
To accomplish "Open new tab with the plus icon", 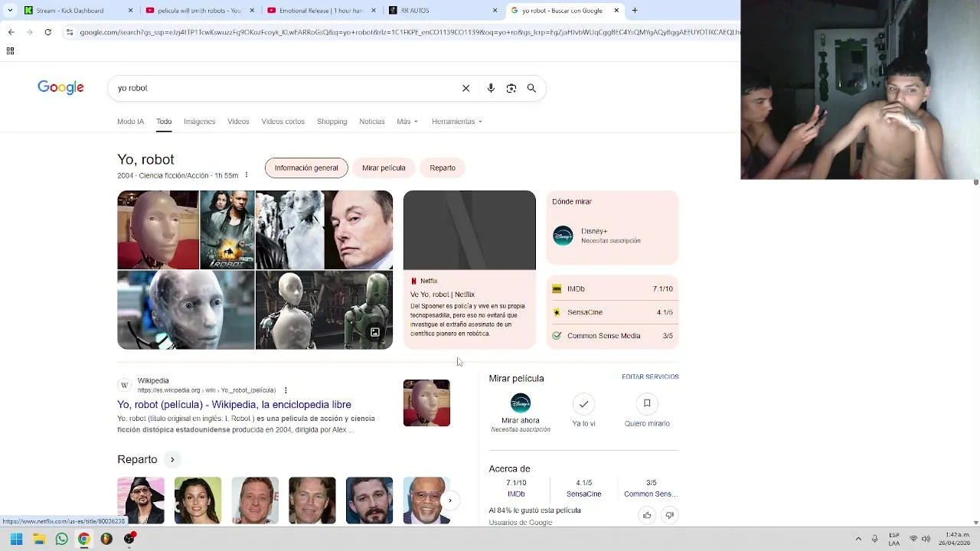I will [x=635, y=11].
